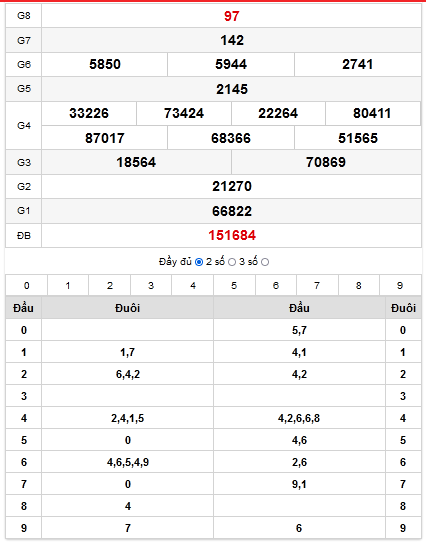Choose digit 4 in number filter row
The height and width of the screenshot is (545, 426).
(192, 285)
